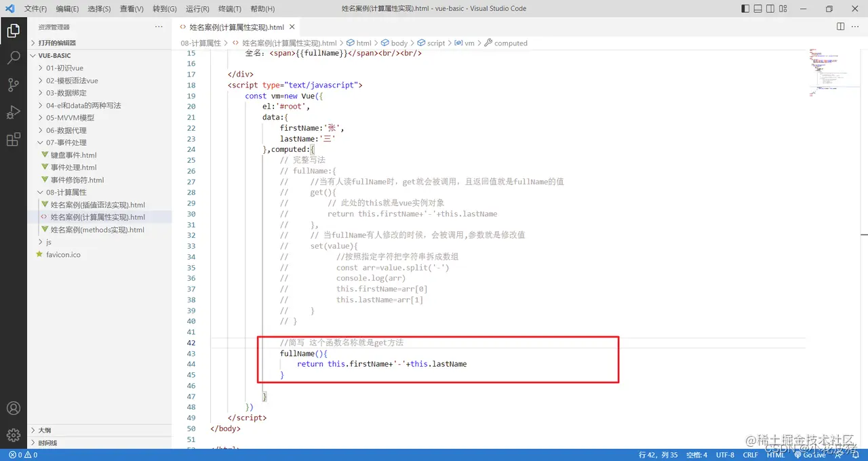The height and width of the screenshot is (461, 868).
Task: Open the Run and Debug view
Action: point(13,113)
